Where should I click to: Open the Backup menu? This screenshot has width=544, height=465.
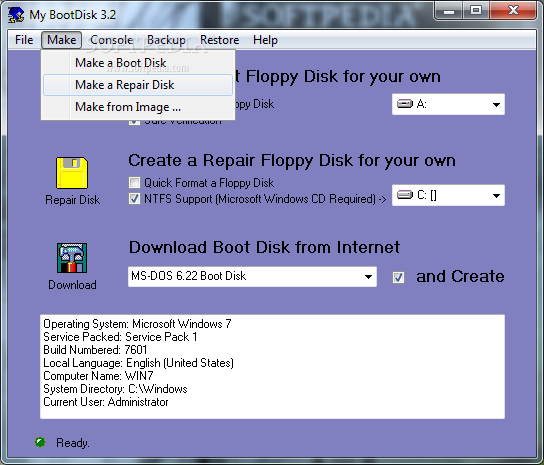coord(166,40)
